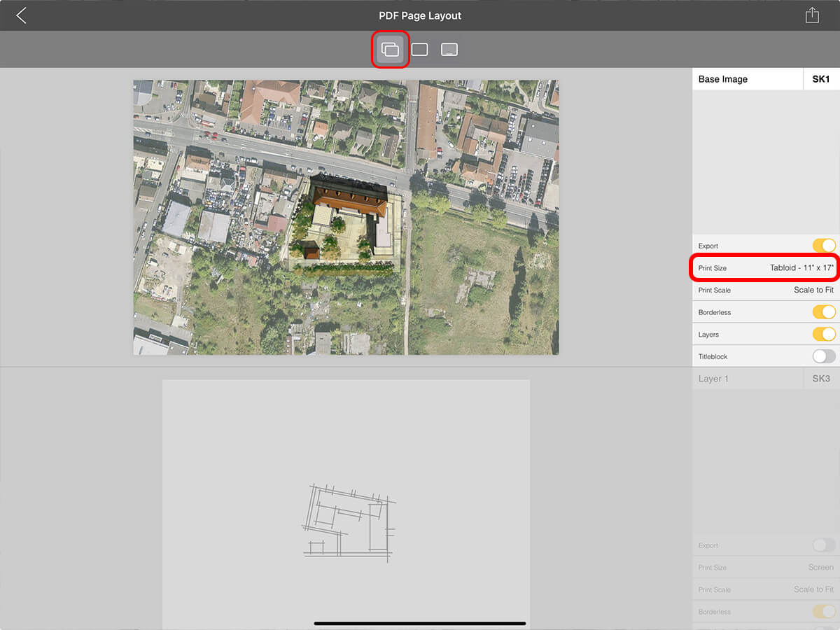Select the page-with-titleblock layout icon
The image size is (840, 630).
tap(449, 50)
